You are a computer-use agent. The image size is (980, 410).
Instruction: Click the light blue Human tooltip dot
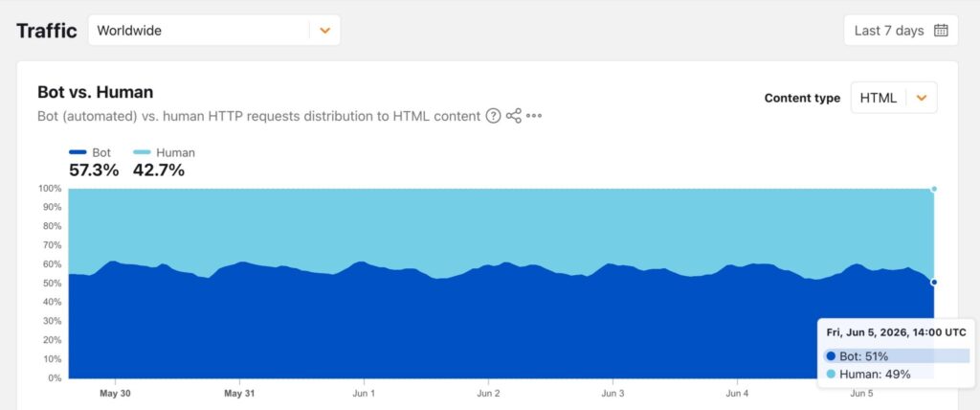click(831, 375)
